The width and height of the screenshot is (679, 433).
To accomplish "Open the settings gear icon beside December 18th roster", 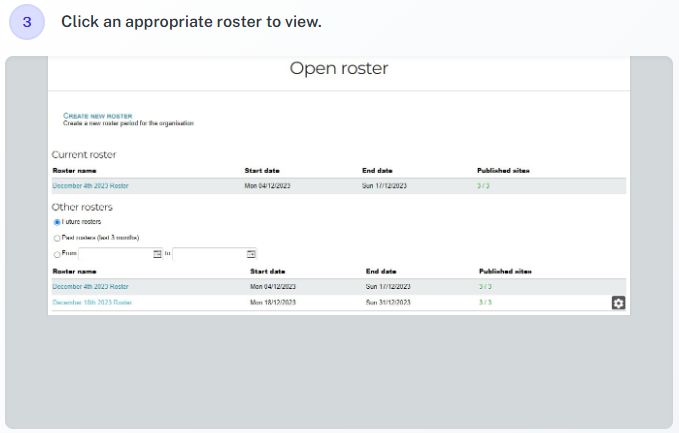I will 618,303.
